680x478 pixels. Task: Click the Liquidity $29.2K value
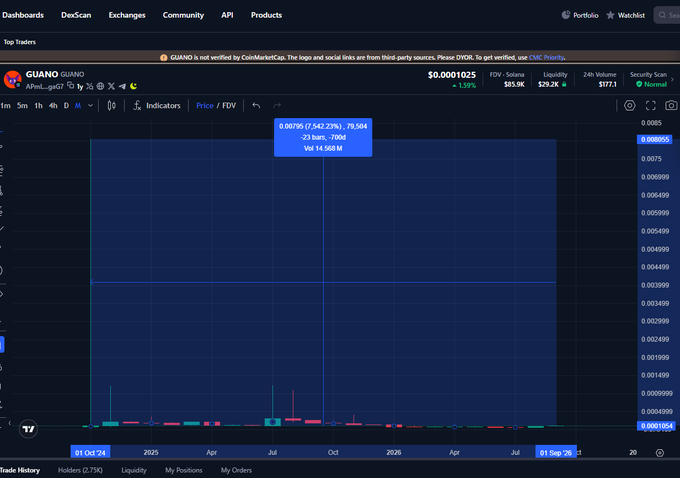coord(548,84)
